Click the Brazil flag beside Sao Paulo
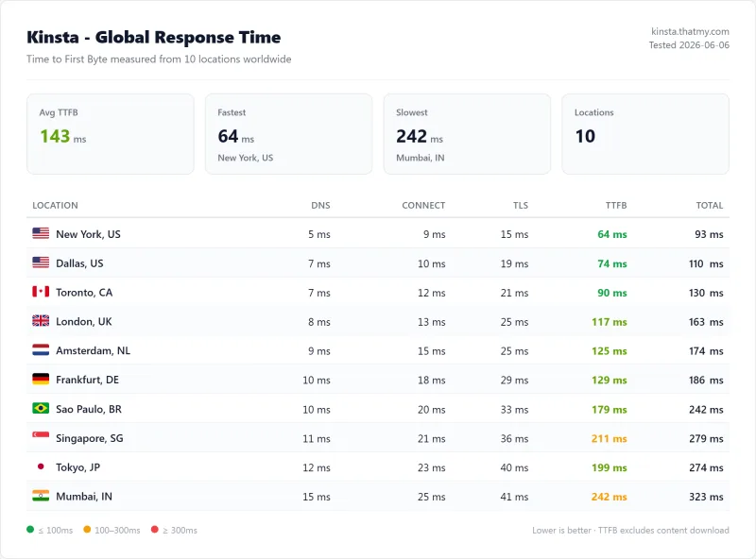Image resolution: width=756 pixels, height=559 pixels. [41, 408]
